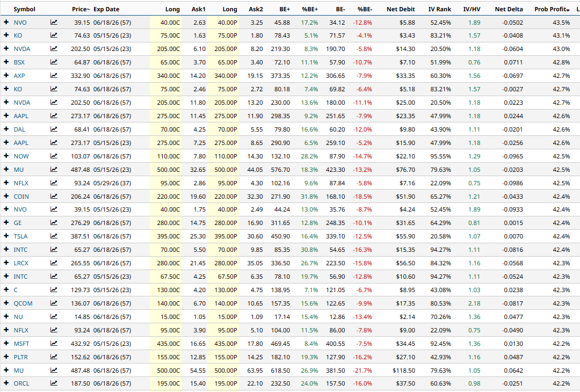Open chart icon for NFLX 05/29/26 row
Screen dimensions: 580x392
pyautogui.click(x=54, y=183)
